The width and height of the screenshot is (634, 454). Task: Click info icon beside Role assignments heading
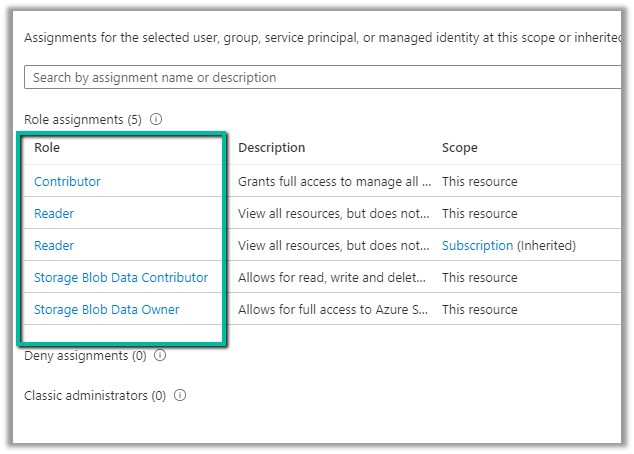(x=156, y=119)
